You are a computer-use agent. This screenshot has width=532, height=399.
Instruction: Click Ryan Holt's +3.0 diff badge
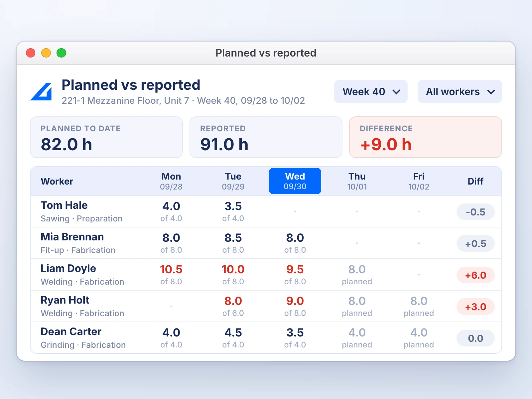(475, 307)
